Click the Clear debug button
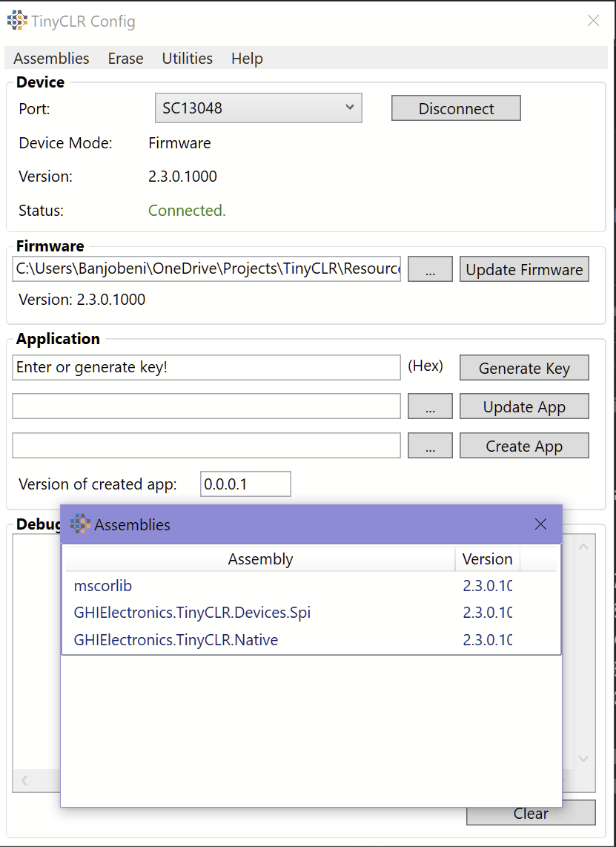This screenshot has height=847, width=616. point(531,814)
